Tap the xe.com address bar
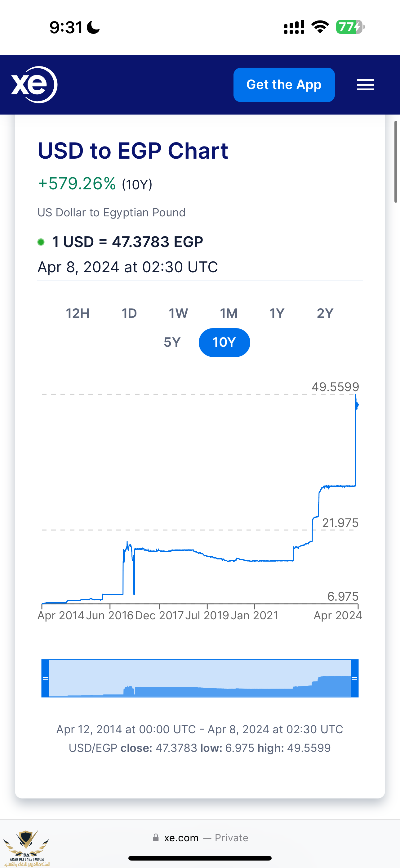This screenshot has width=400, height=868. coord(200,838)
